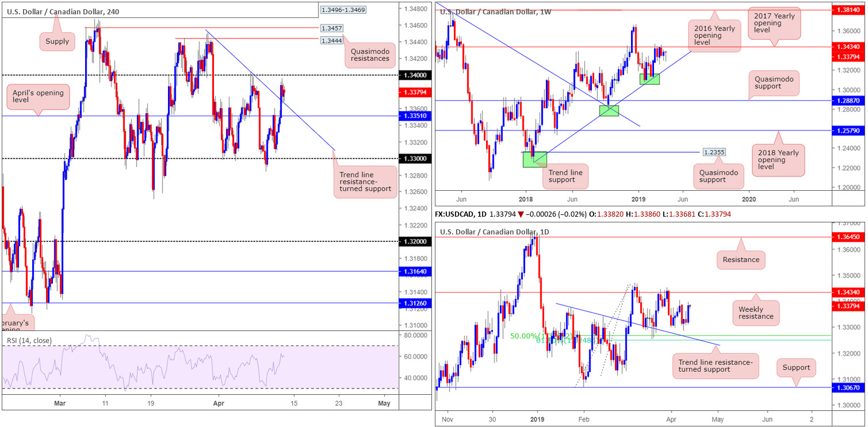Click the 'FX:USDCAD, 1D' quote header

(459, 214)
